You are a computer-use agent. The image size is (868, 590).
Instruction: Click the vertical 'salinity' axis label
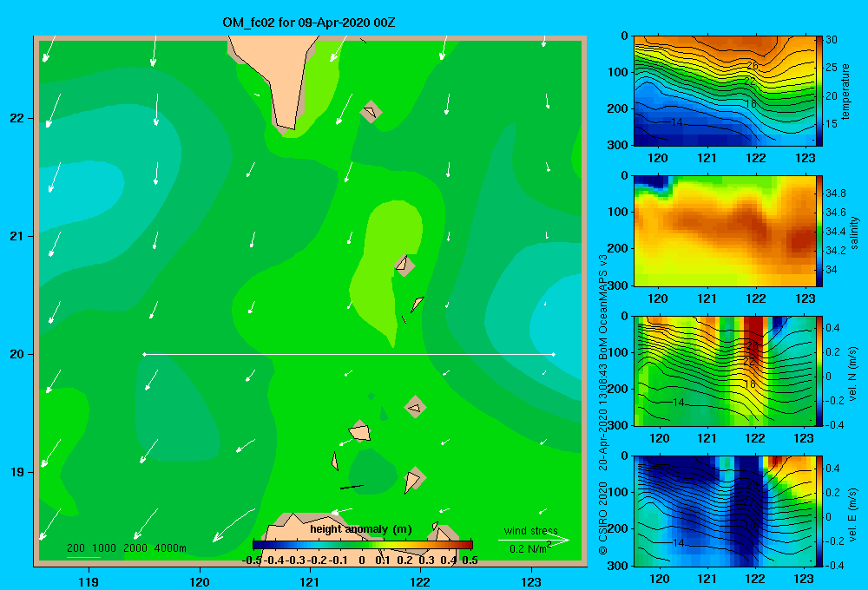(853, 232)
